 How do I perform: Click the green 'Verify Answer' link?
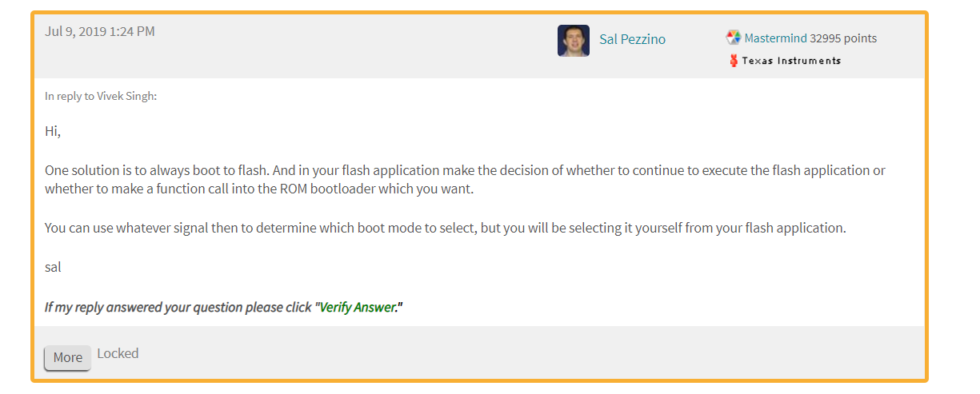tap(357, 308)
